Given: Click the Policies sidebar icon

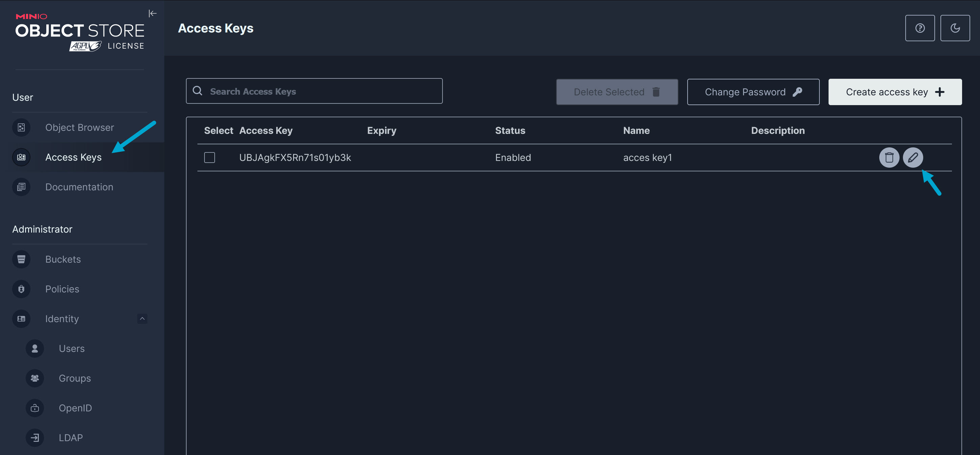Looking at the screenshot, I should [21, 288].
